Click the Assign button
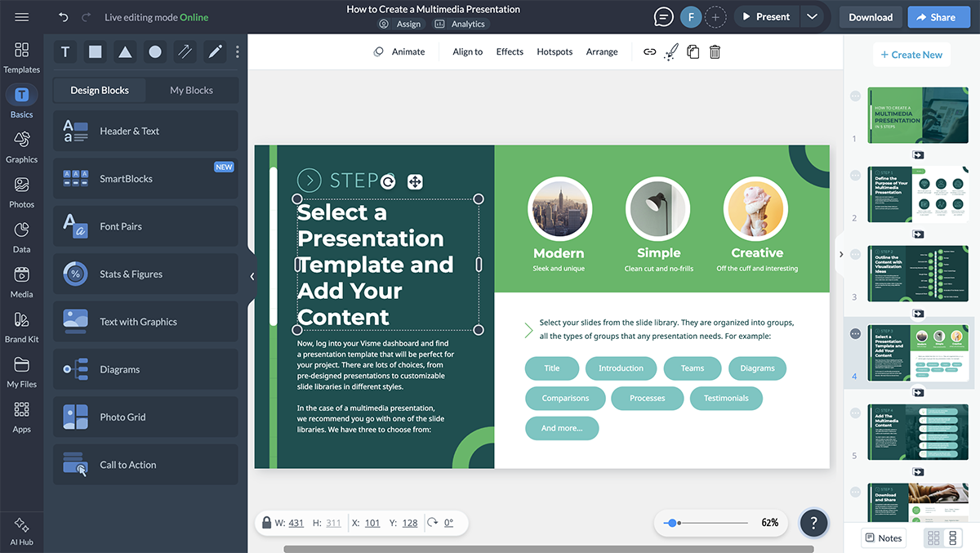The image size is (980, 553). coord(400,25)
